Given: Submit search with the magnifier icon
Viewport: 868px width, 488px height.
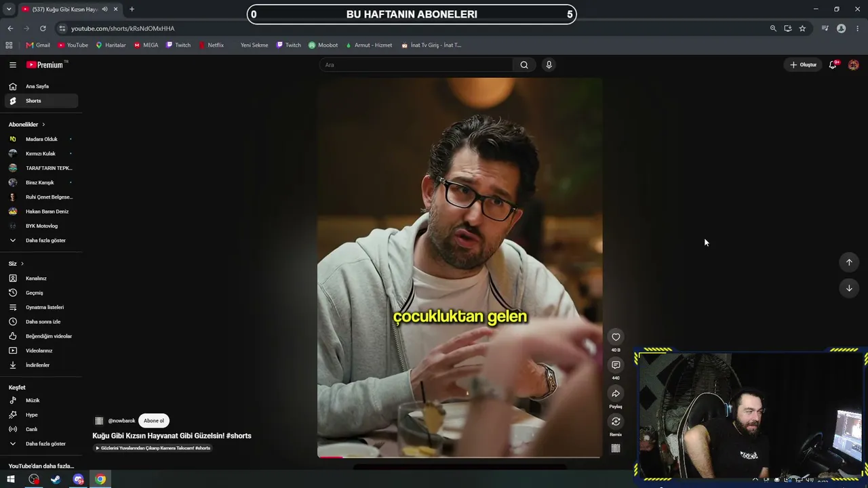Looking at the screenshot, I should click(524, 65).
